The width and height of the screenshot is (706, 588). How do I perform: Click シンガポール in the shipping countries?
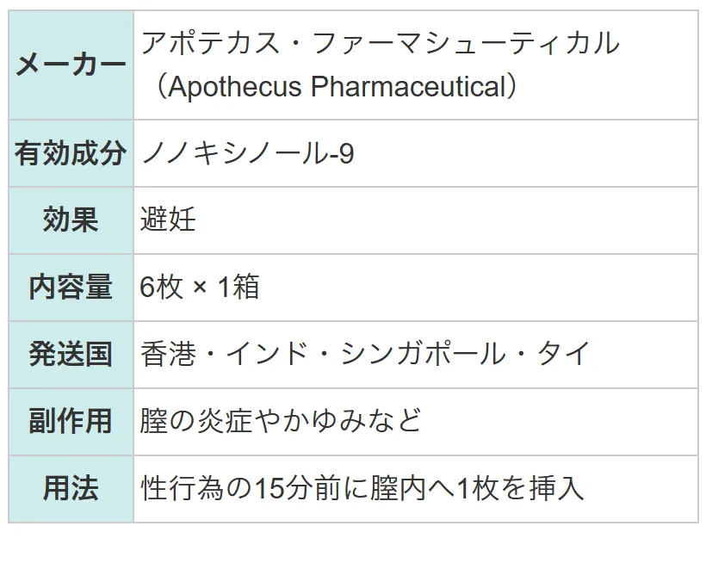tap(424, 354)
